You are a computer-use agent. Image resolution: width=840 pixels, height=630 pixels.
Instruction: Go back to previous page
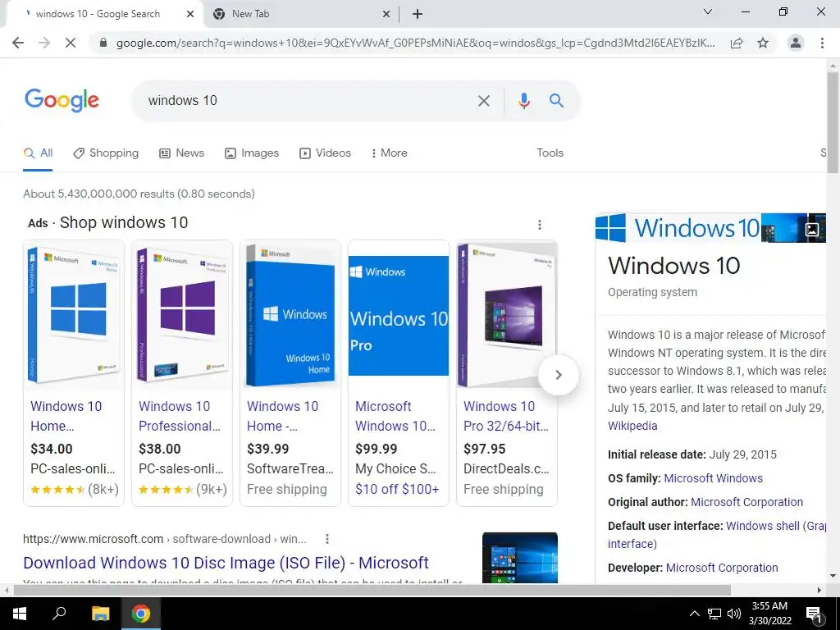click(18, 43)
